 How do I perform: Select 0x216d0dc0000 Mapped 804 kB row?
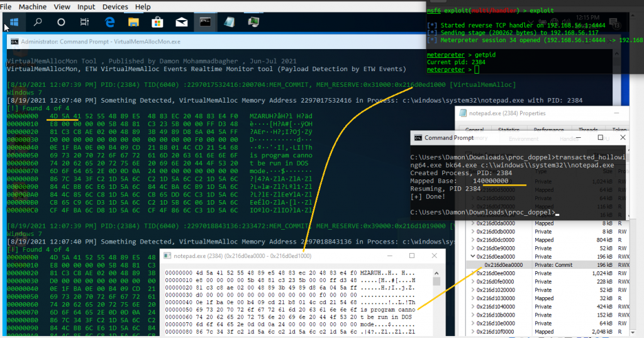[x=548, y=240]
